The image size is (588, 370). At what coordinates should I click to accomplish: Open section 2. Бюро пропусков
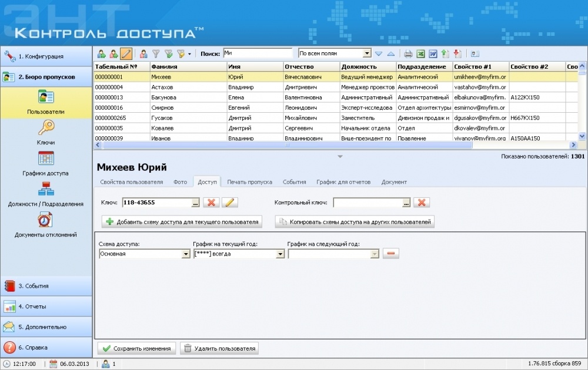[x=46, y=77]
